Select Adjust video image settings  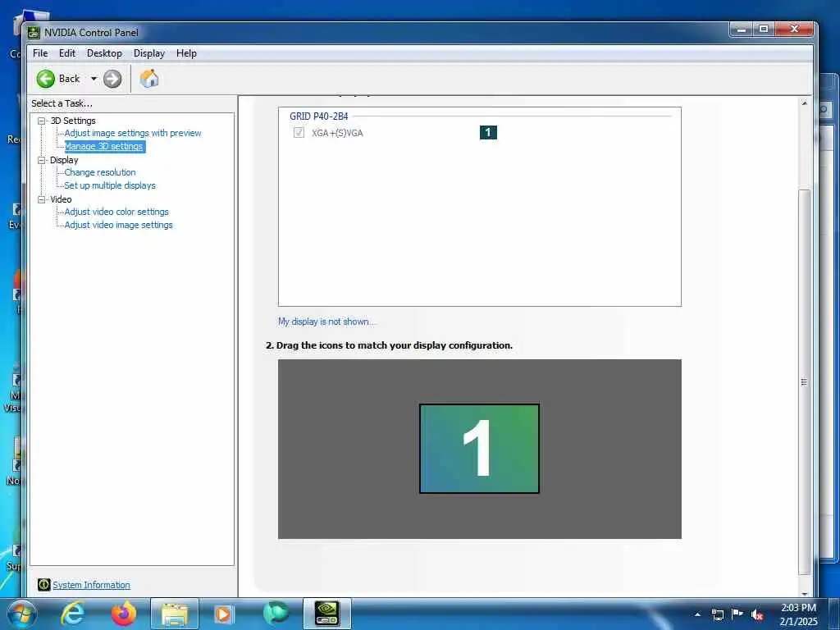118,225
